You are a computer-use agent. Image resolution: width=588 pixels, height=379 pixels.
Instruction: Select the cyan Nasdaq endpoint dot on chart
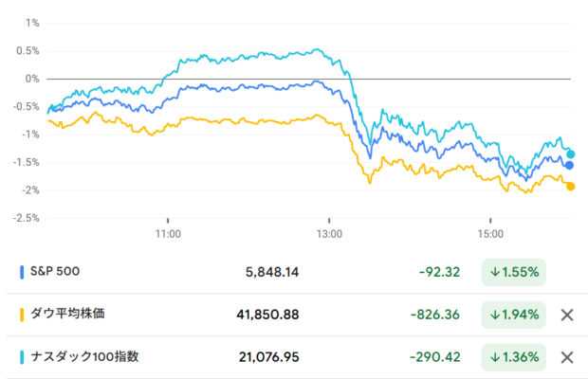coord(570,153)
